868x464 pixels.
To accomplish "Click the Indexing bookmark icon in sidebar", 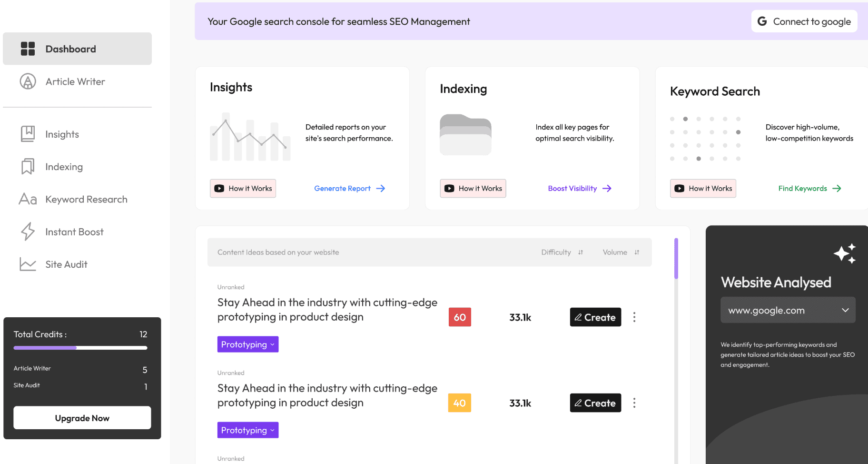I will (x=28, y=167).
